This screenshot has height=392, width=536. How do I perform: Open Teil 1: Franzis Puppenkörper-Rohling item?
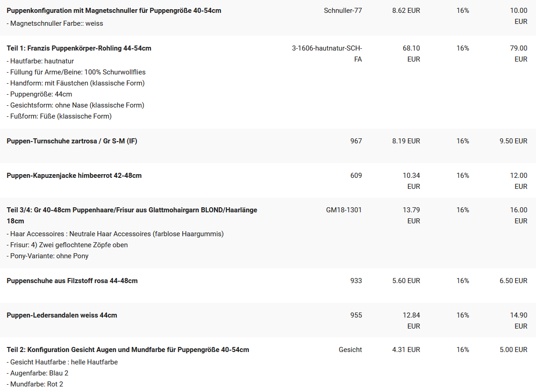[x=79, y=48]
